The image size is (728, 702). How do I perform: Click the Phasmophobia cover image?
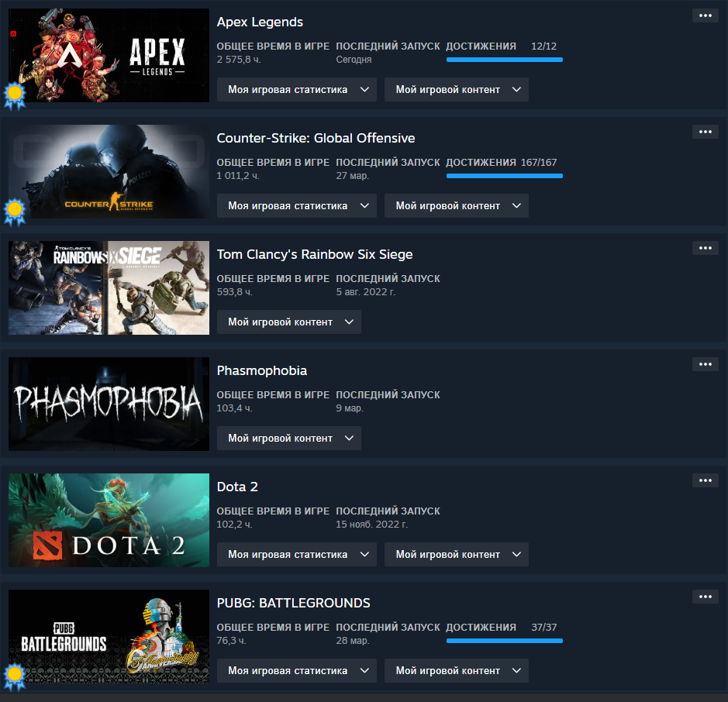point(109,404)
